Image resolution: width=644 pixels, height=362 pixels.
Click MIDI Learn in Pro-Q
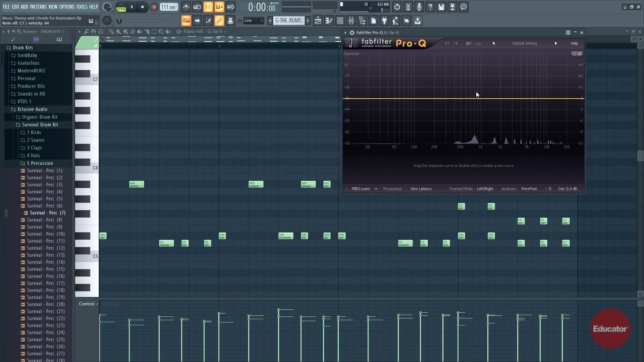pyautogui.click(x=361, y=189)
